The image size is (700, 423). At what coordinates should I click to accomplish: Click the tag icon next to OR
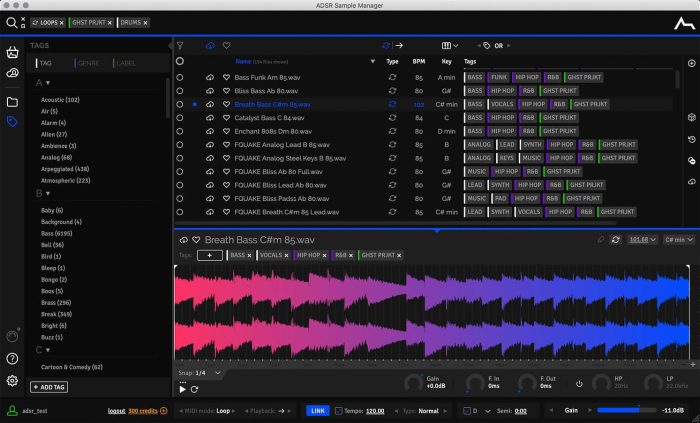point(487,46)
